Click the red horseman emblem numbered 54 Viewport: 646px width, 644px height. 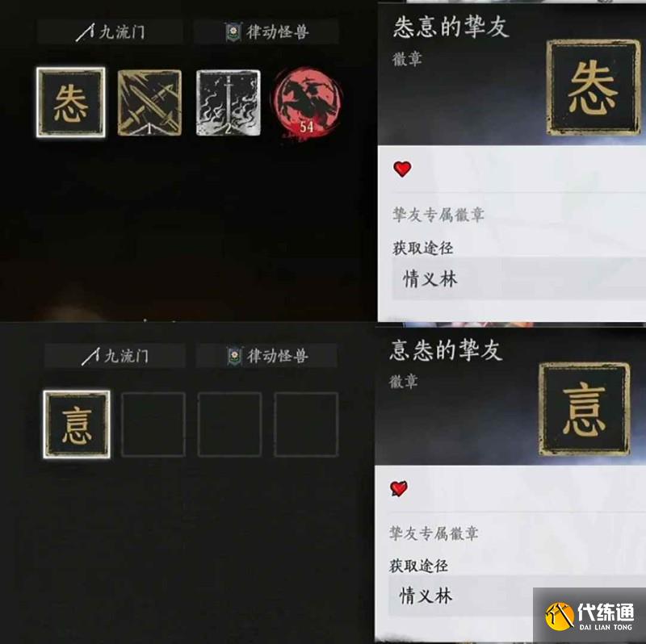click(x=308, y=103)
